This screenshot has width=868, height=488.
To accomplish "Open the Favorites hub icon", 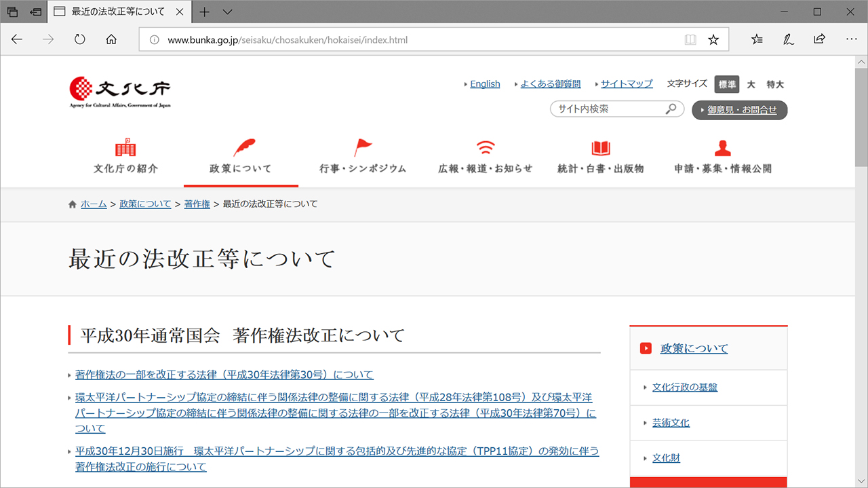I will pos(757,39).
